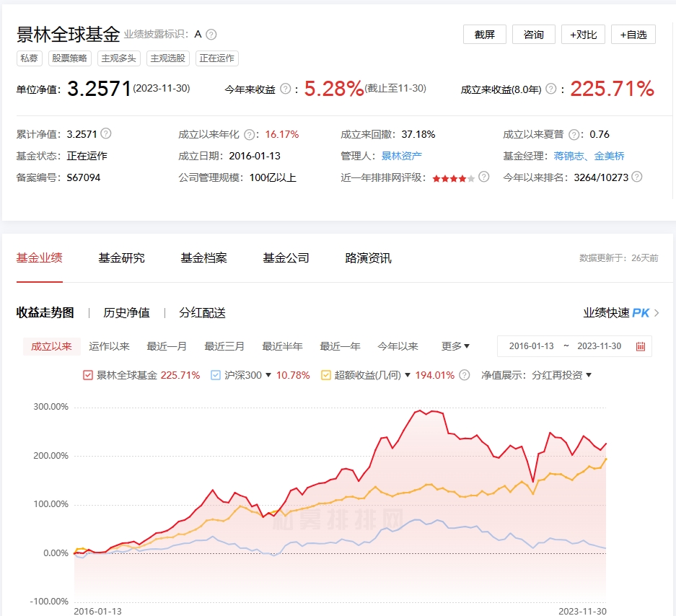This screenshot has height=616, width=676.
Task: Click help icon after 累计净值 3.2571
Action: pos(106,133)
